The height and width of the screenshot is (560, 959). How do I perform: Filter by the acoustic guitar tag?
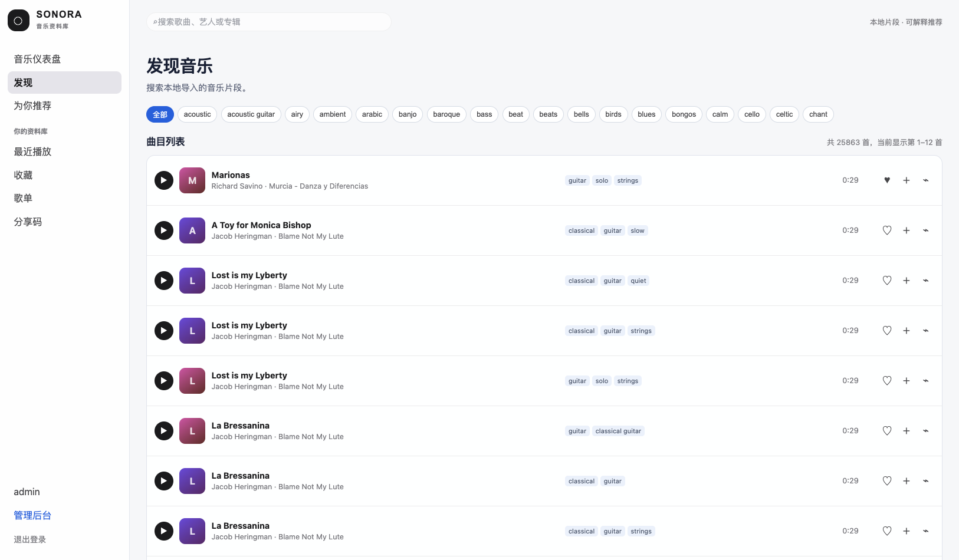click(251, 114)
